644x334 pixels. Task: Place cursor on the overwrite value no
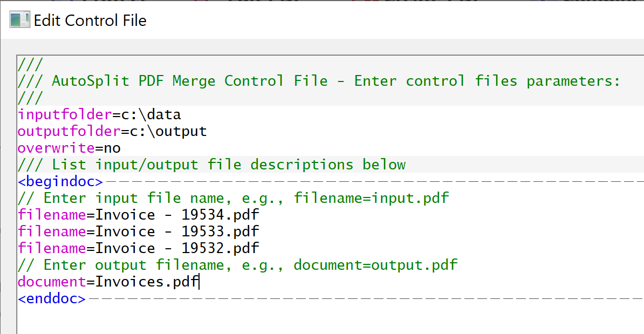[x=112, y=148]
